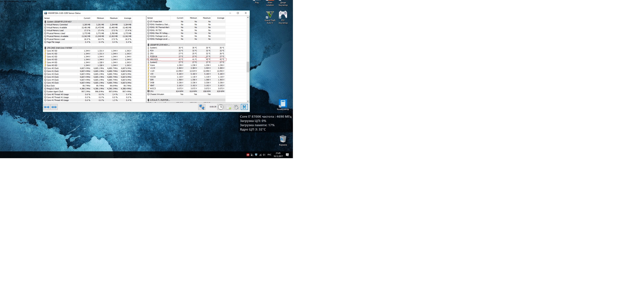This screenshot has width=644, height=289.
Task: Click the volume icon in system tray
Action: coord(264,155)
